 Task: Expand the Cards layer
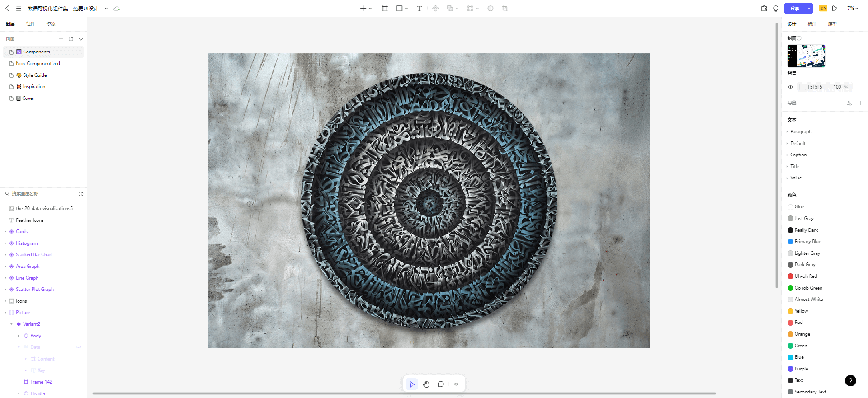(6, 232)
